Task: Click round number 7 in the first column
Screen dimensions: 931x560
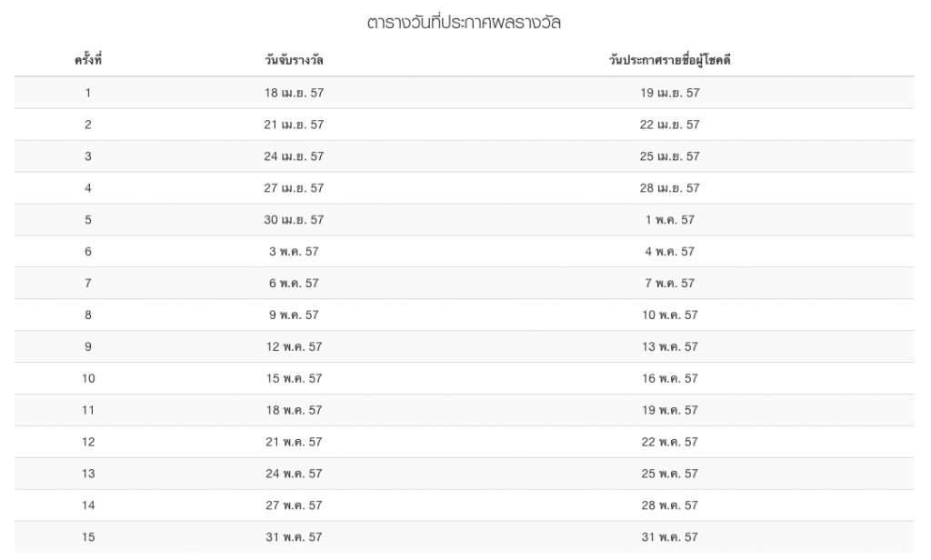Action: click(88, 284)
